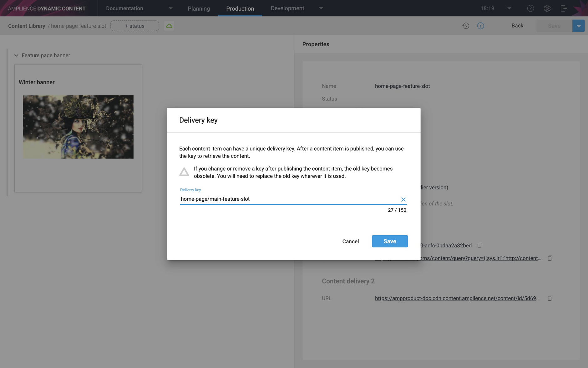The width and height of the screenshot is (588, 368).
Task: Open revision history via clock icon
Action: (x=466, y=26)
